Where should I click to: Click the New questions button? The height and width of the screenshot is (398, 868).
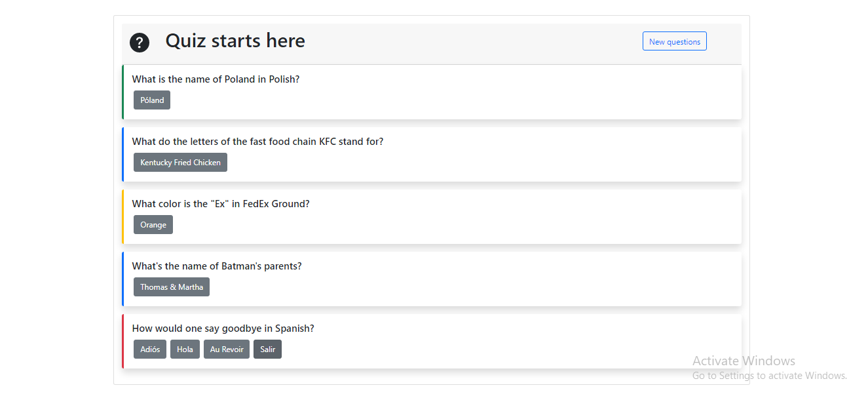pyautogui.click(x=674, y=41)
